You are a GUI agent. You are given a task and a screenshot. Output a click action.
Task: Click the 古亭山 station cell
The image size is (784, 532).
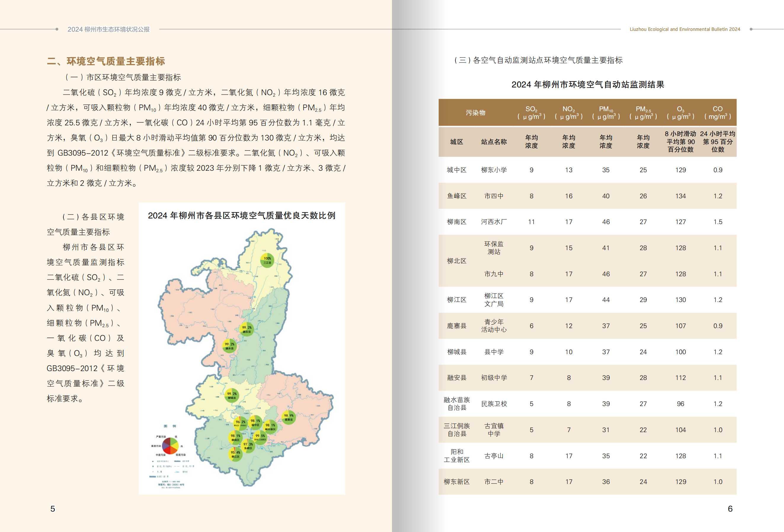[x=494, y=456]
